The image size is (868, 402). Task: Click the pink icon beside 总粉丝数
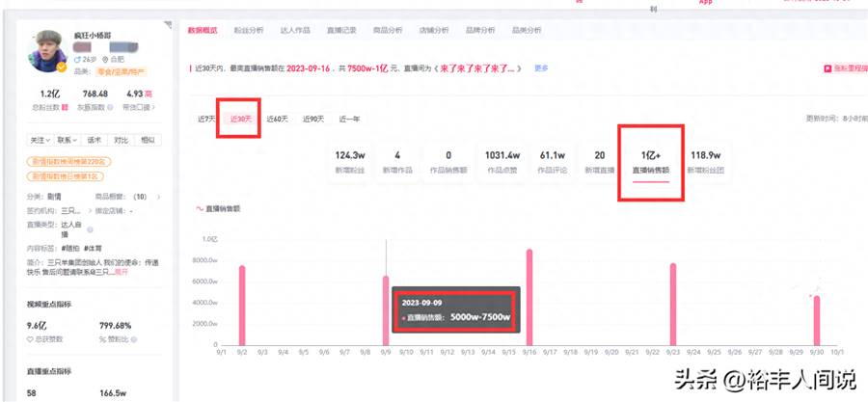[x=65, y=107]
